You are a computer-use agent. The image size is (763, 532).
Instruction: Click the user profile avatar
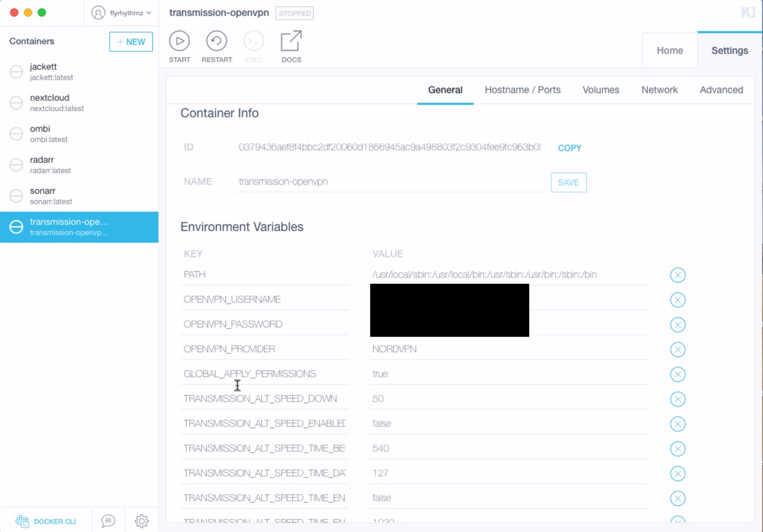coord(97,13)
